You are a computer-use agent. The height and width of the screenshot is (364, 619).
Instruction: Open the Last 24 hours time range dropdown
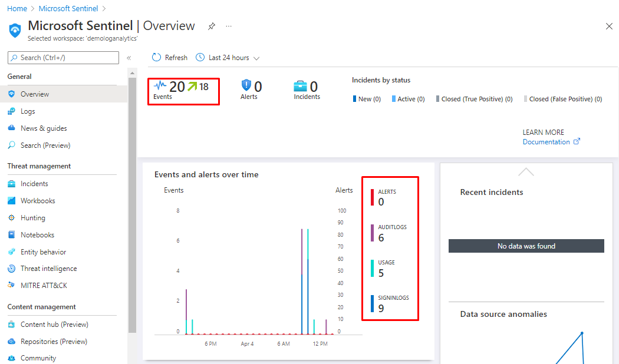228,58
